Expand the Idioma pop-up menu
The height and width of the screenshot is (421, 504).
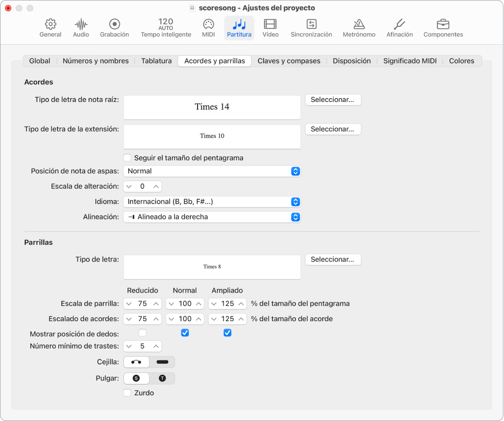point(212,202)
